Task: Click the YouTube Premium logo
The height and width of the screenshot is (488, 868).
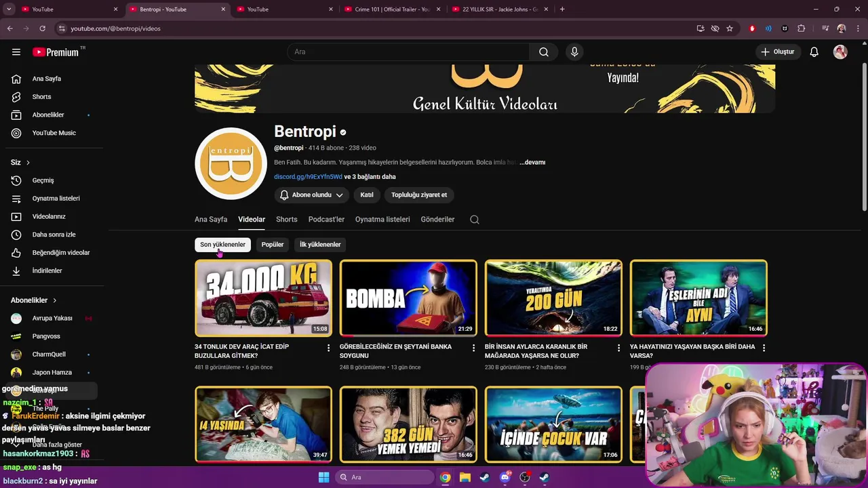Action: [x=56, y=52]
